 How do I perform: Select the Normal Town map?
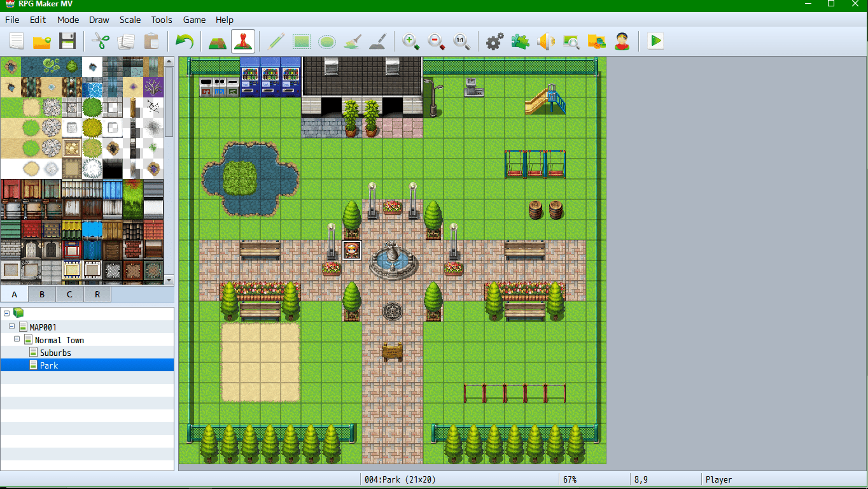coord(59,340)
